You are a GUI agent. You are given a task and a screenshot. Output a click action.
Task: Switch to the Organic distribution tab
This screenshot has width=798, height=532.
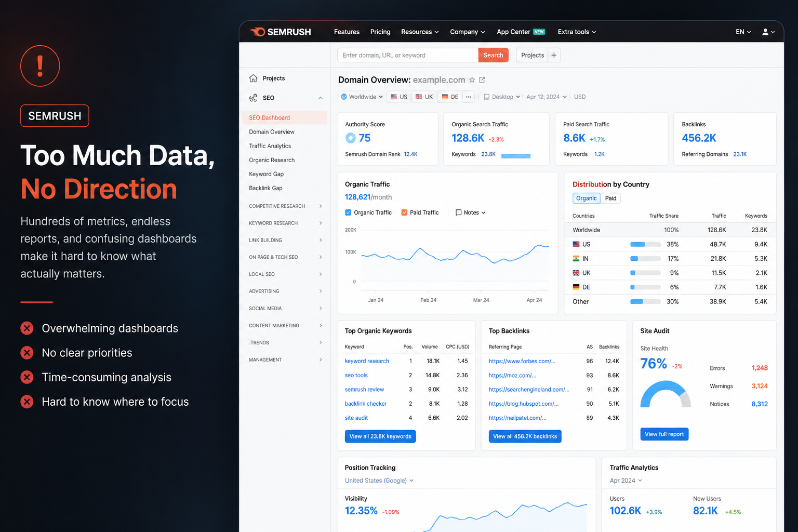(x=587, y=198)
